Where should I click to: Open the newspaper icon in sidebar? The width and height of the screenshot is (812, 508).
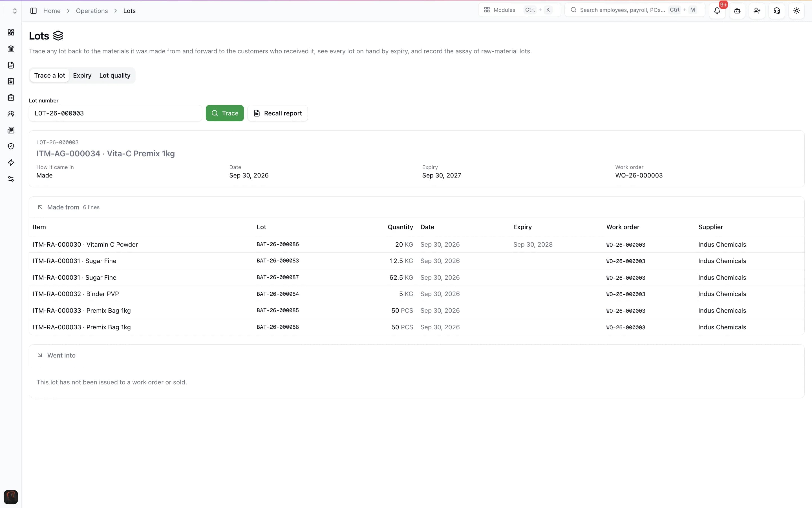point(11,130)
